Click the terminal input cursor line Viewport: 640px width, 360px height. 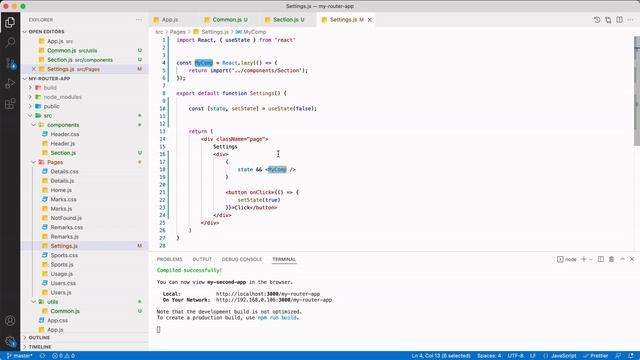coord(158,329)
